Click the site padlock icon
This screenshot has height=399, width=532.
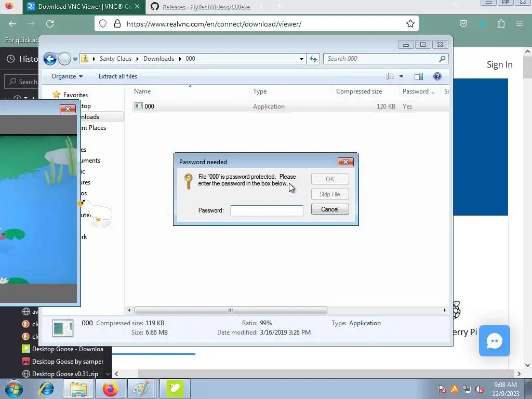[117, 24]
